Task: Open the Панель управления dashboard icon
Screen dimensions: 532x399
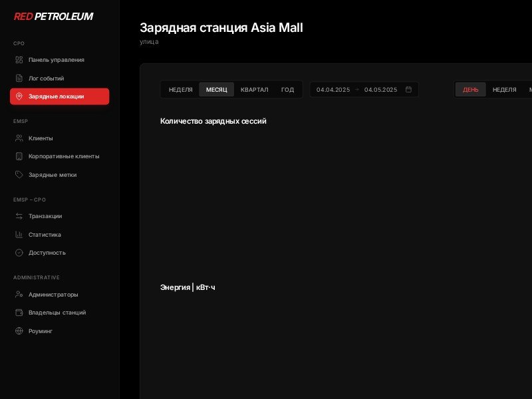Action: [19, 60]
